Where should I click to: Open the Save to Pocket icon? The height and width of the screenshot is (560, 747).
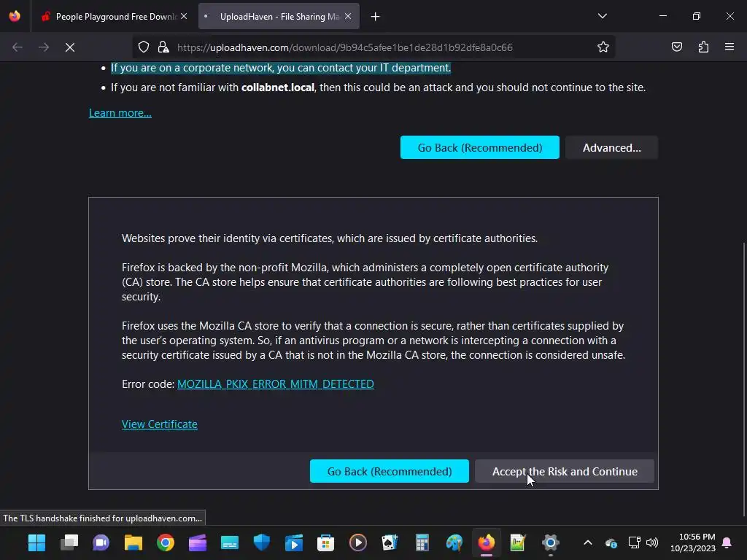click(676, 47)
